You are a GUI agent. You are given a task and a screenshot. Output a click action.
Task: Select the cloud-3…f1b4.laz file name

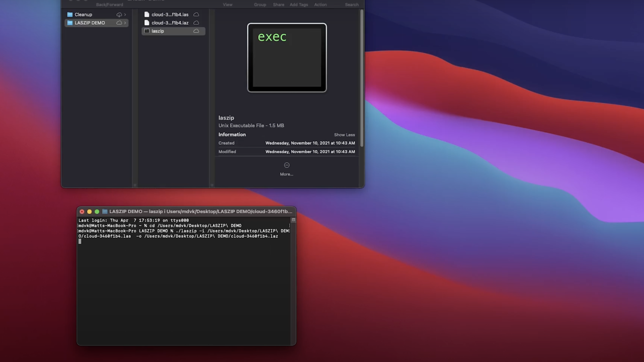(170, 23)
